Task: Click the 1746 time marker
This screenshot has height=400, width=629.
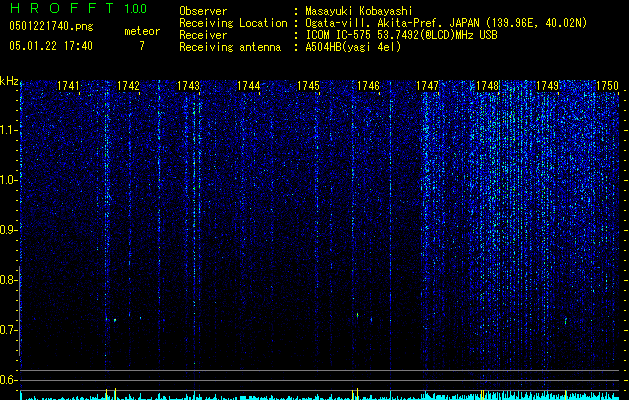Action: (368, 86)
